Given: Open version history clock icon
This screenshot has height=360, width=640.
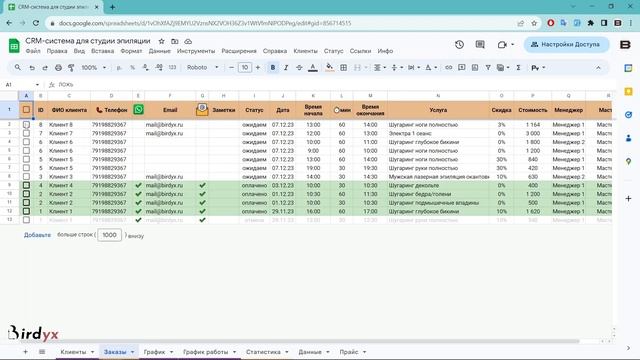Looking at the screenshot, I should coord(459,44).
